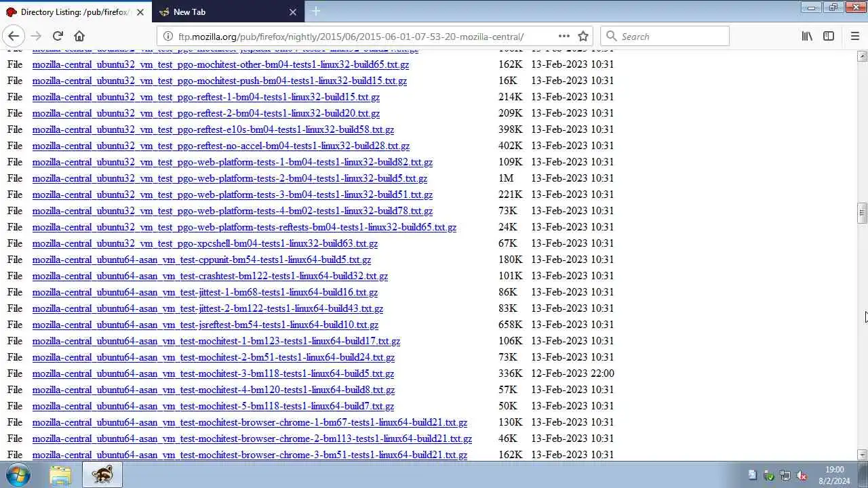This screenshot has height=488, width=868.
Task: Select the 1M file size text
Action: pyautogui.click(x=506, y=178)
